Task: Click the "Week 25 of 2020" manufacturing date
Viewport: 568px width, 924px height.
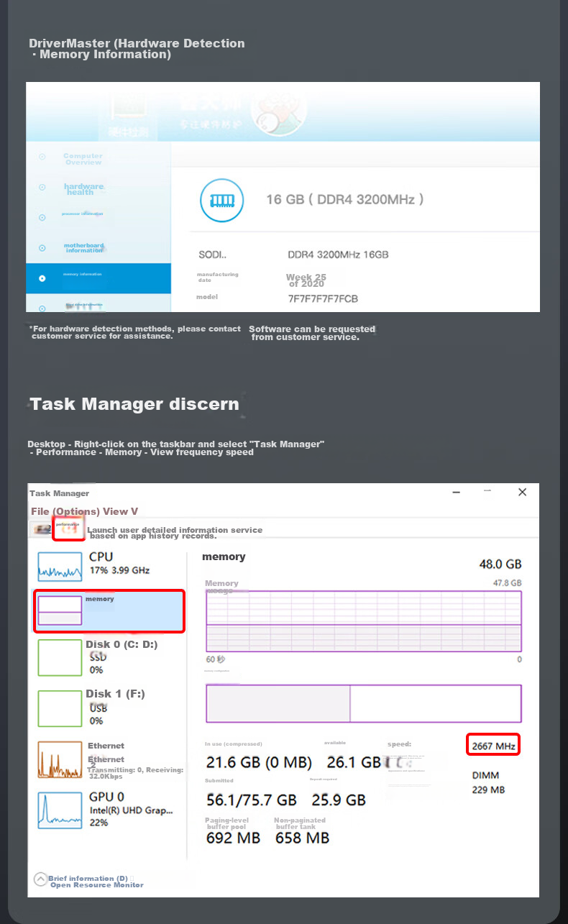Action: (x=306, y=280)
